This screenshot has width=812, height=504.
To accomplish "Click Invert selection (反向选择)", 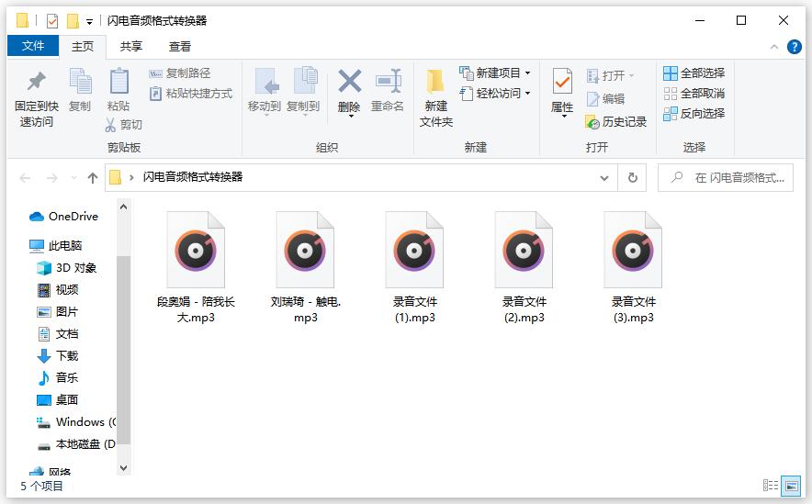I will (694, 113).
